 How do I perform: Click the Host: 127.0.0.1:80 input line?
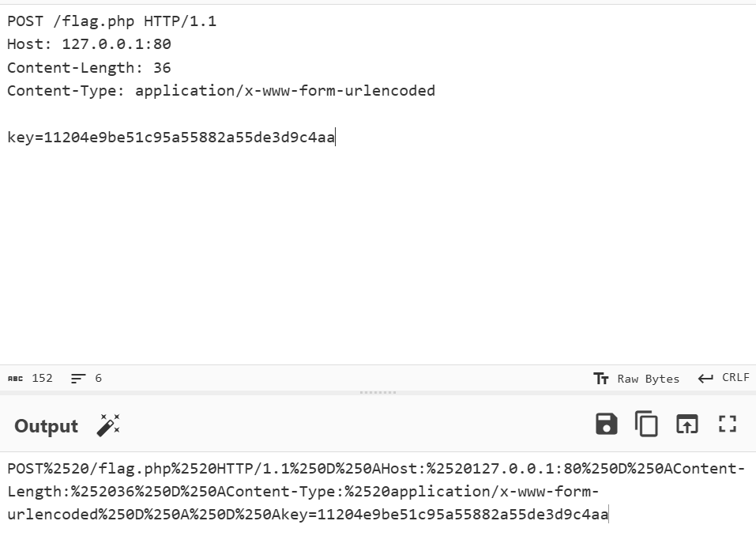pos(89,44)
